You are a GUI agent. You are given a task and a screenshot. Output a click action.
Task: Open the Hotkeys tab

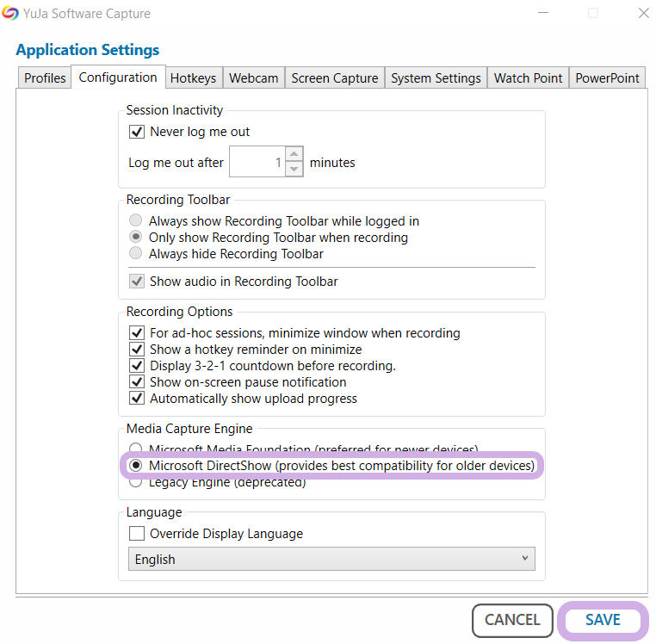(193, 78)
